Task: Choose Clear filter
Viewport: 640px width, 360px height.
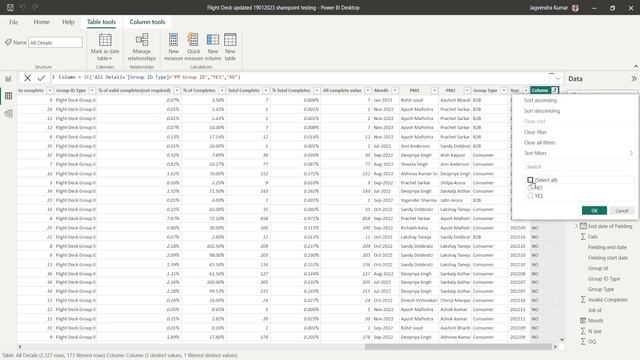Action: (535, 132)
